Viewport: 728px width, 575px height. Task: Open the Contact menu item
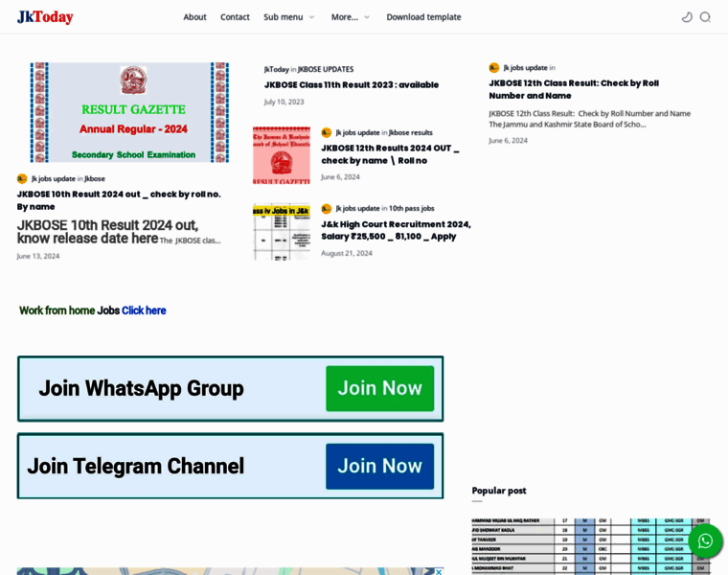coord(235,17)
